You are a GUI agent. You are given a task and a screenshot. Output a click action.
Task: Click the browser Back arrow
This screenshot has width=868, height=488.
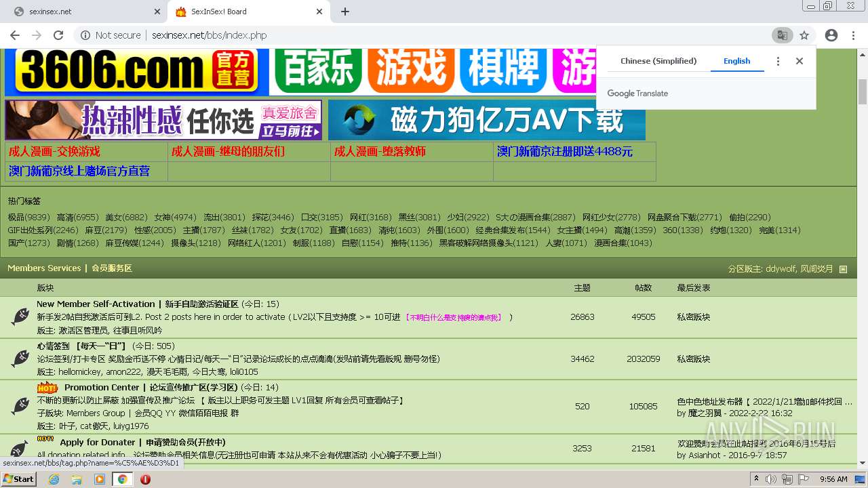point(15,35)
